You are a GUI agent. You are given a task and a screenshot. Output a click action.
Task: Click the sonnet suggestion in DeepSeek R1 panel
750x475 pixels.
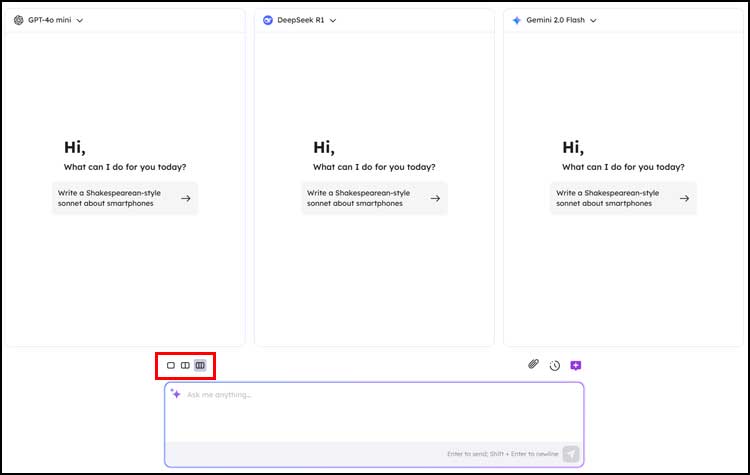(375, 198)
